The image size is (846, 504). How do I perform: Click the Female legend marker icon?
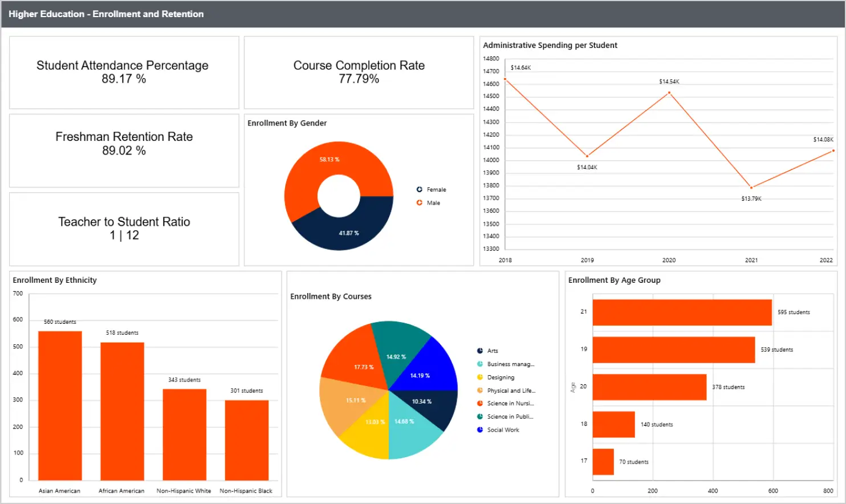(x=420, y=189)
